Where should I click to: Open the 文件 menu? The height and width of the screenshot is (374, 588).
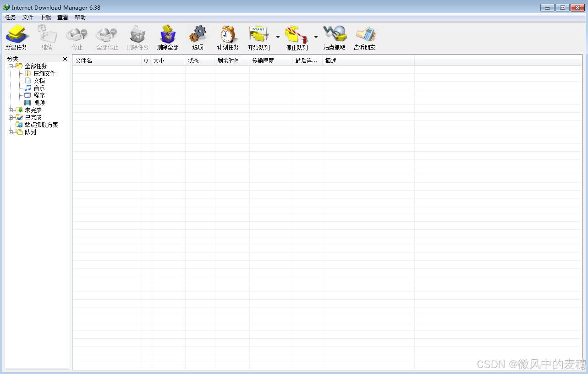pyautogui.click(x=28, y=17)
